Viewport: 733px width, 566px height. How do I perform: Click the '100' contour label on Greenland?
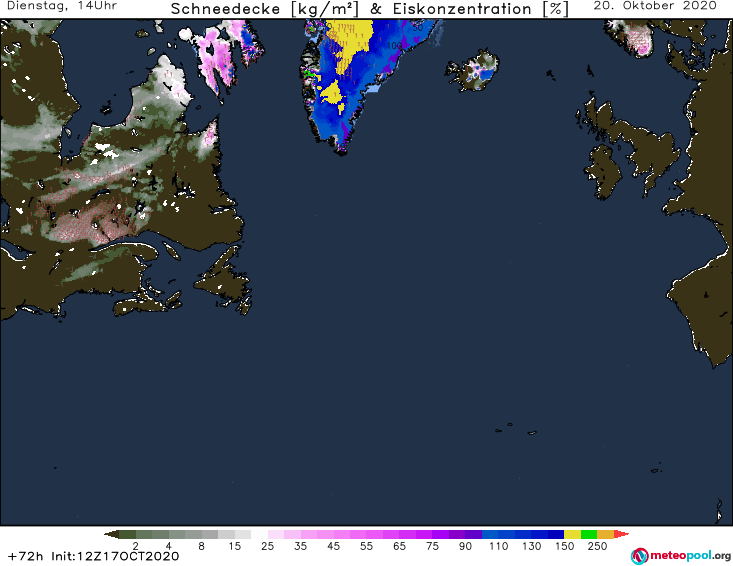(x=394, y=45)
